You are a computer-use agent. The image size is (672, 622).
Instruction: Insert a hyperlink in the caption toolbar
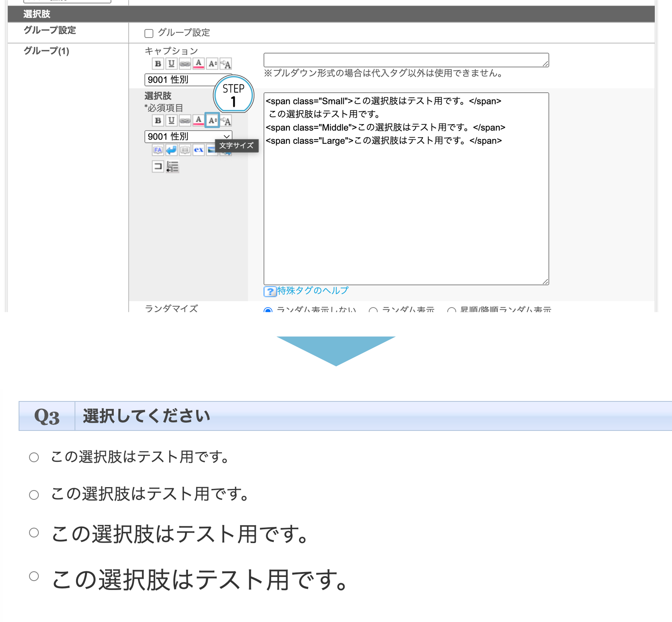185,64
